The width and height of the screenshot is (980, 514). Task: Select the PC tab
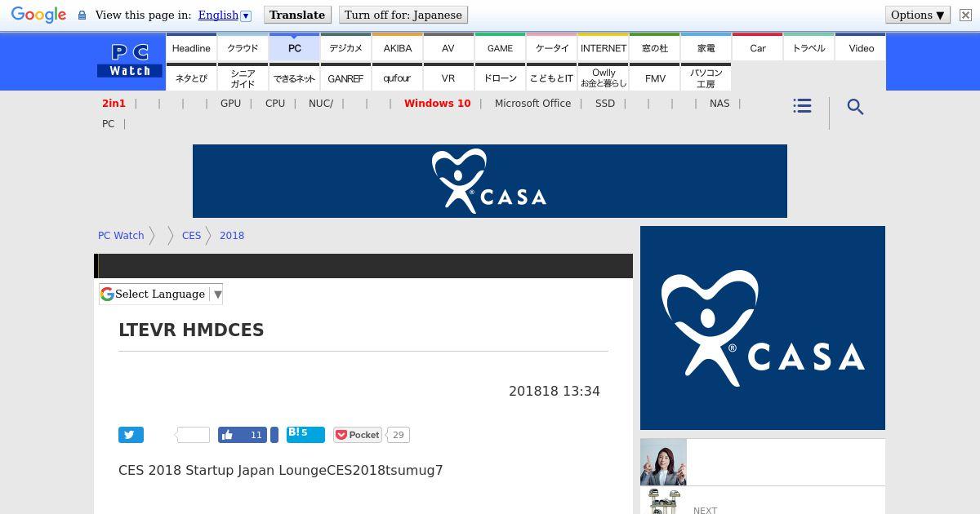click(294, 47)
